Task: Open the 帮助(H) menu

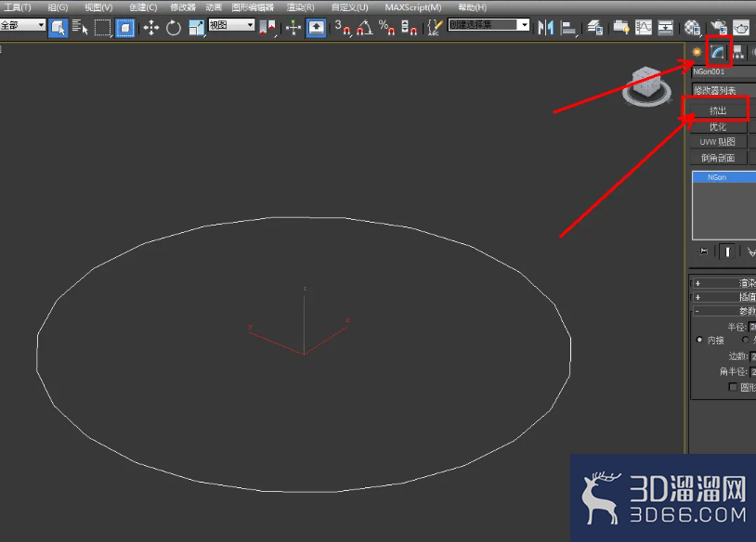Action: [473, 7]
